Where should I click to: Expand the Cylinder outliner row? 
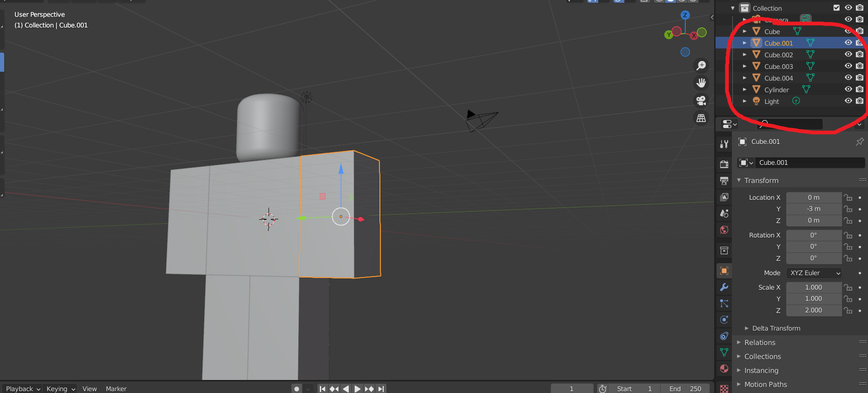[744, 89]
